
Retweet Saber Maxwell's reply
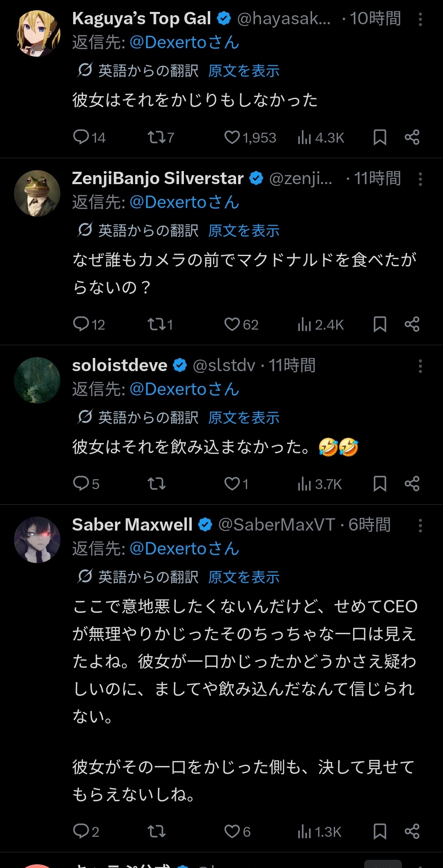pos(156,831)
